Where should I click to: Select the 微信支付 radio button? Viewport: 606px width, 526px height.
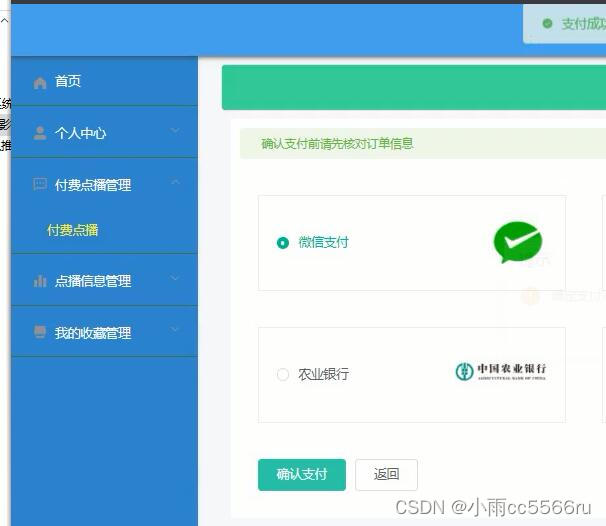point(283,243)
